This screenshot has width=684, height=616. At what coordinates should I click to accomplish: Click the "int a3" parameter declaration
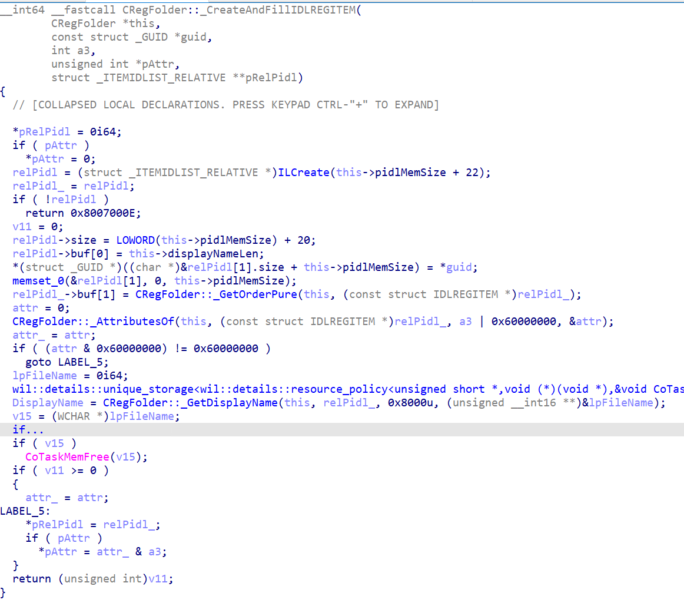point(73,51)
